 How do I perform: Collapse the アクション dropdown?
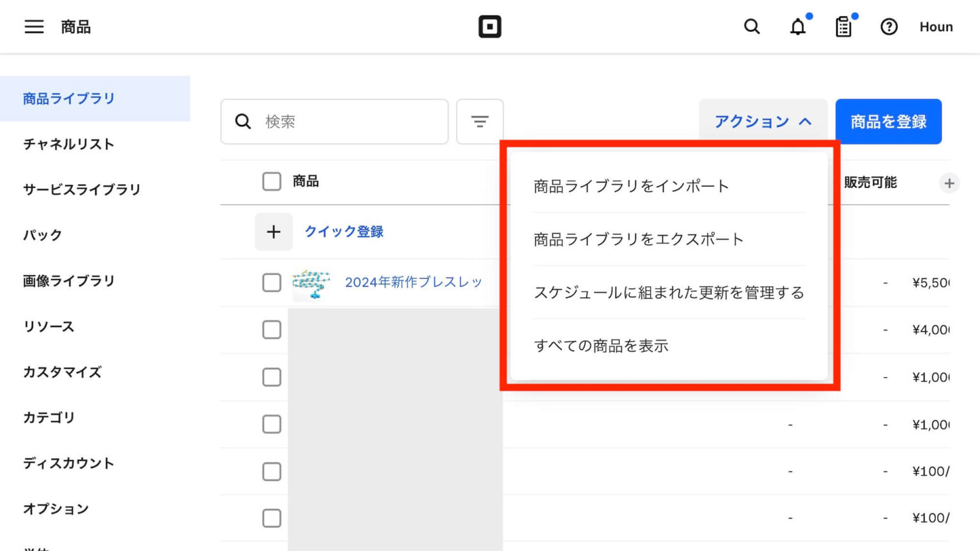(x=763, y=121)
